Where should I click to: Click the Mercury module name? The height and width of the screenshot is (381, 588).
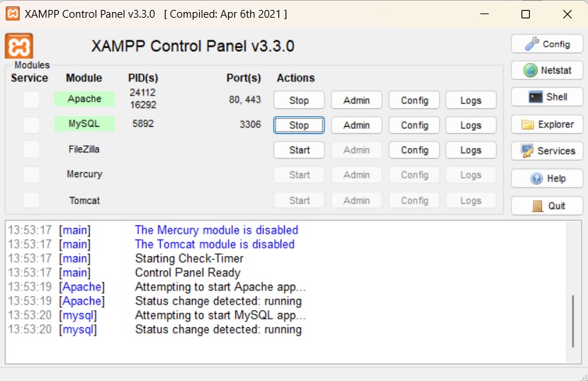click(84, 174)
